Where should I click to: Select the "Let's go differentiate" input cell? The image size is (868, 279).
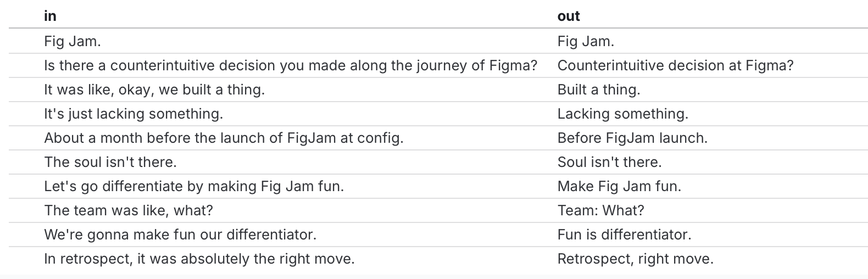194,186
